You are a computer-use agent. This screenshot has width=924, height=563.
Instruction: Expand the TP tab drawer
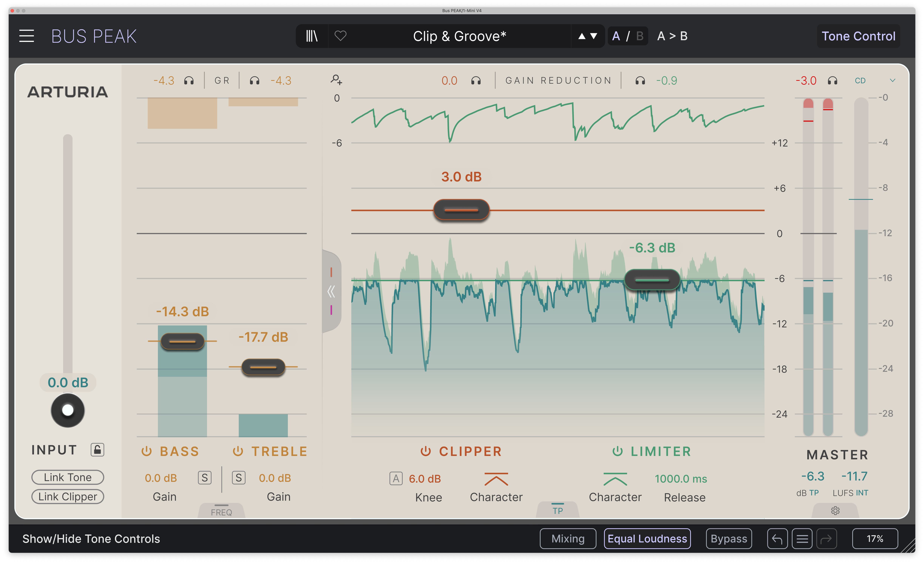[x=558, y=510]
